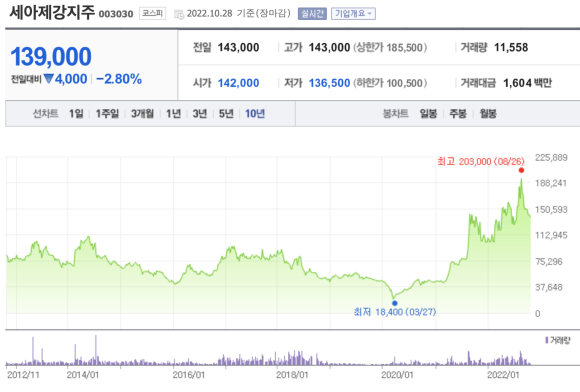Viewport: 580px width, 392px height.
Task: Click the 코스피 market badge
Action: coord(152,14)
